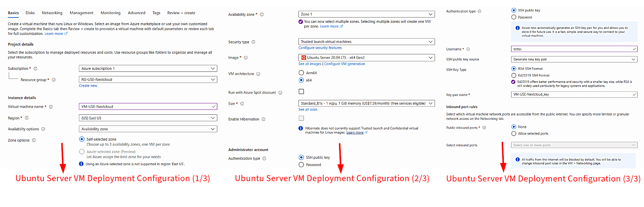Viewport: 644px width, 207px height.
Task: Open the Availability options dropdown
Action: coord(148,129)
